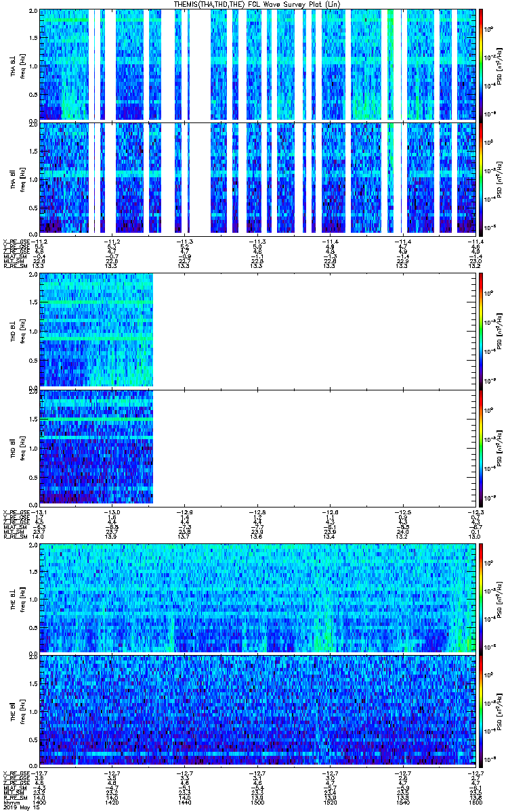Click the 1420 time tick label

point(112,803)
